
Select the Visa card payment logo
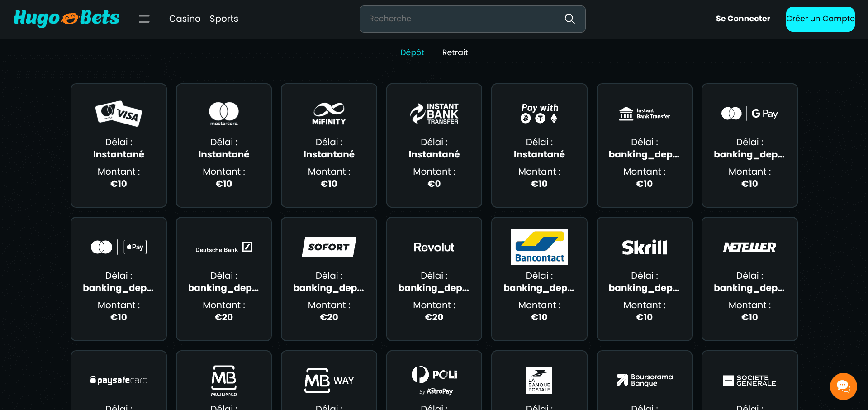[119, 113]
